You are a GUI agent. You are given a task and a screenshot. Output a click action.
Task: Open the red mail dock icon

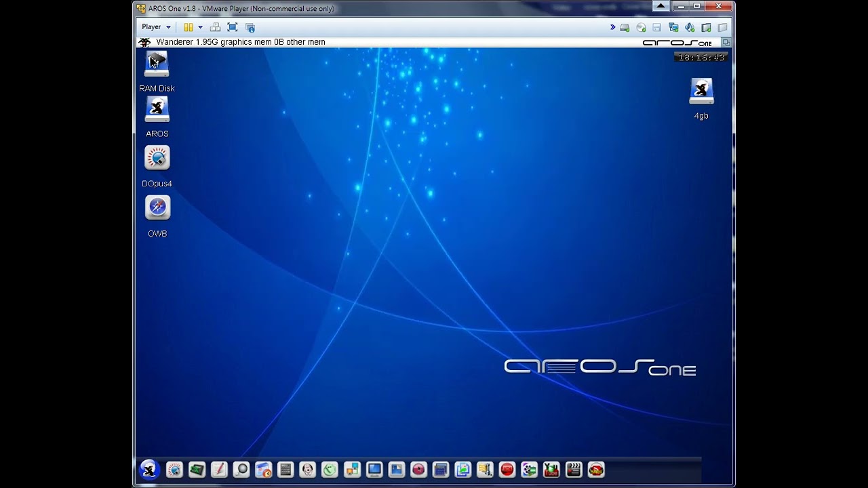(x=507, y=469)
